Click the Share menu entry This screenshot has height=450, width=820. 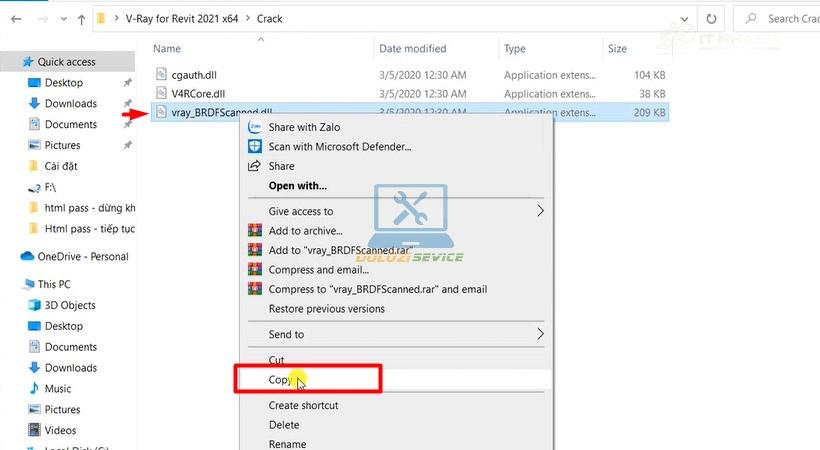[281, 166]
